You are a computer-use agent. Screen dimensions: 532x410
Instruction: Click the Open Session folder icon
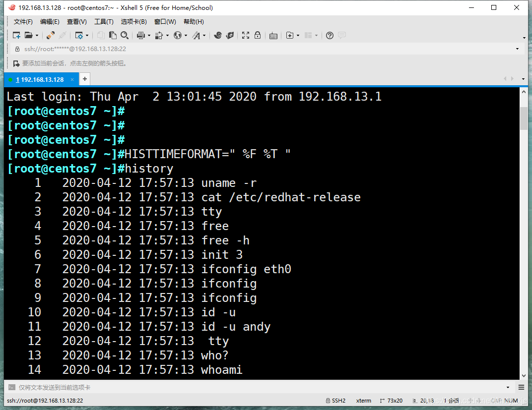pyautogui.click(x=29, y=35)
